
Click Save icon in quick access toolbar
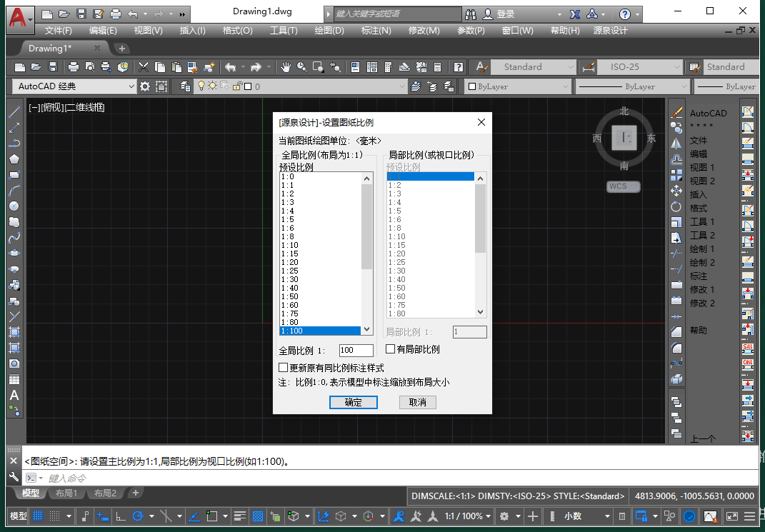point(81,14)
